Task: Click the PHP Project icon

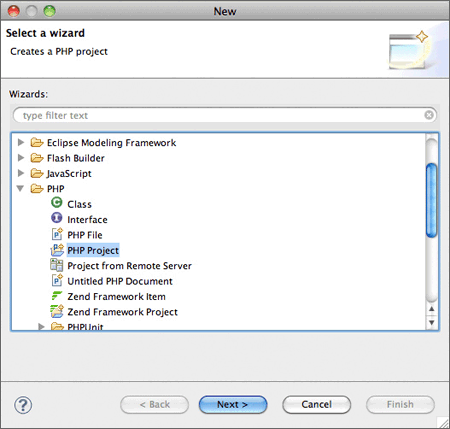Action: click(57, 249)
